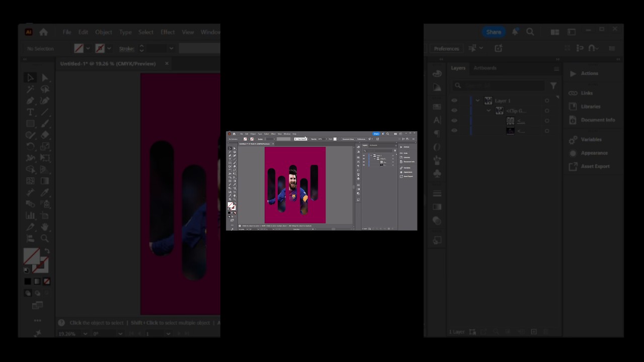Select the Selection tool arrow
This screenshot has height=362, width=644.
(30, 77)
